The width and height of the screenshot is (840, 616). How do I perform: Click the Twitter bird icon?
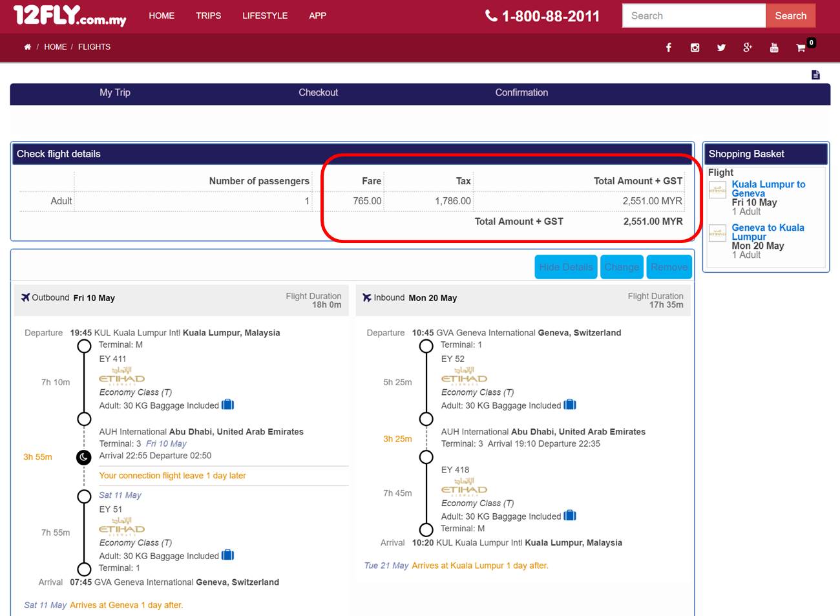click(721, 47)
